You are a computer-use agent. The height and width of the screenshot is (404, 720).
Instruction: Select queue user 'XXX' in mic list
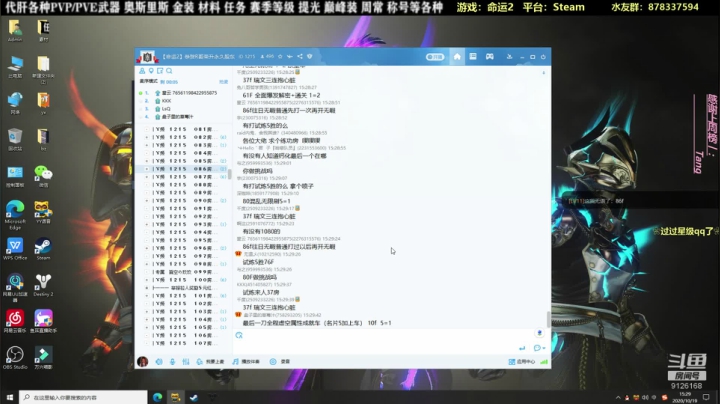(x=166, y=101)
